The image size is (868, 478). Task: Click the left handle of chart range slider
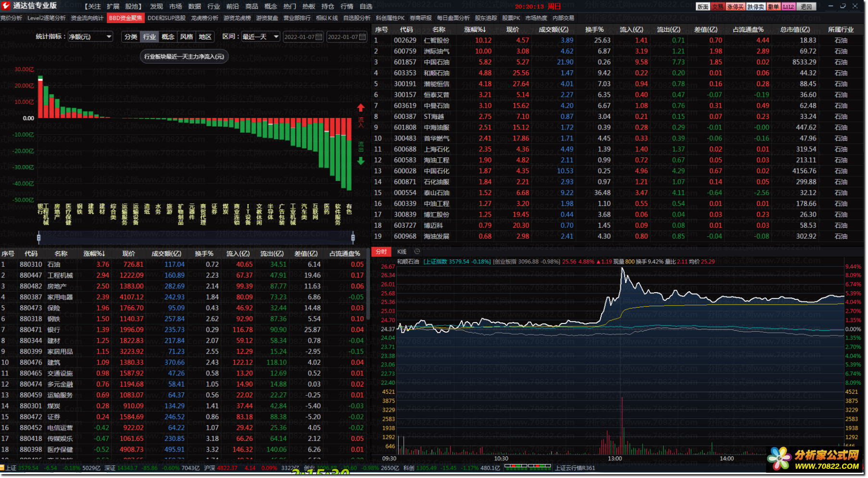[38, 237]
